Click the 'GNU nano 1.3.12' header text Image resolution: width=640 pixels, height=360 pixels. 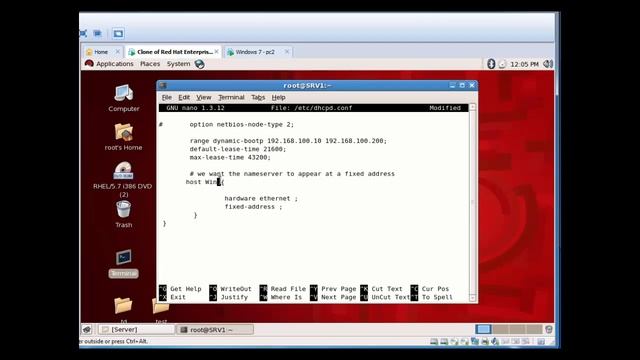[x=196, y=108]
